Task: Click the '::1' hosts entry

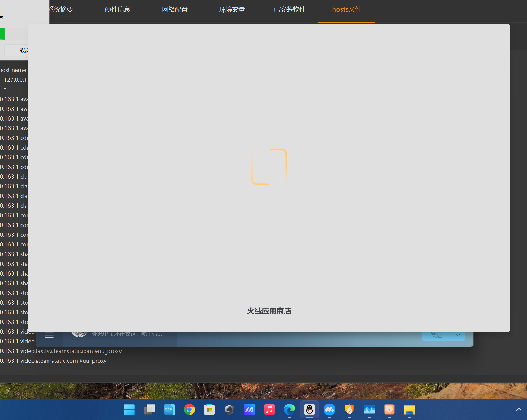Action: (x=6, y=89)
